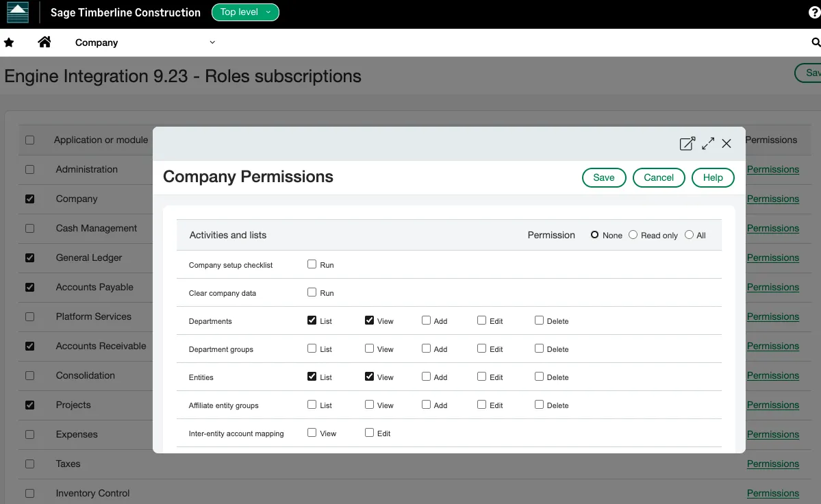Check the Inventory Control module checkbox

tap(30, 494)
